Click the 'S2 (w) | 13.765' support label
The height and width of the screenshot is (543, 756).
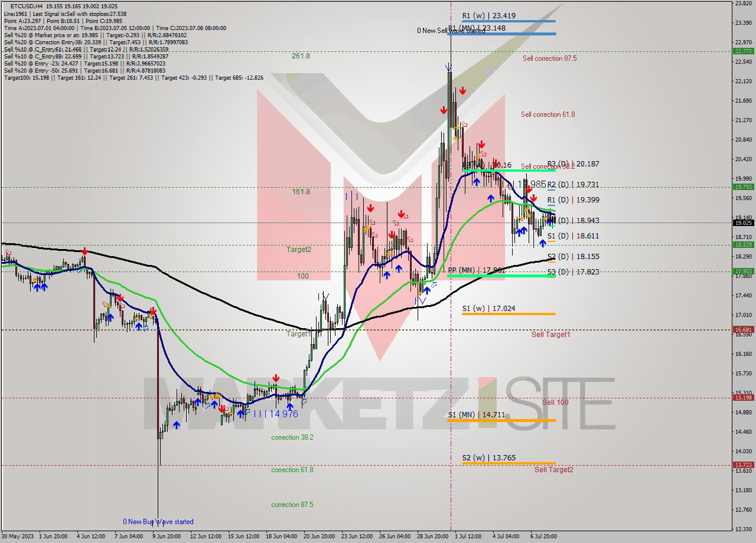488,458
